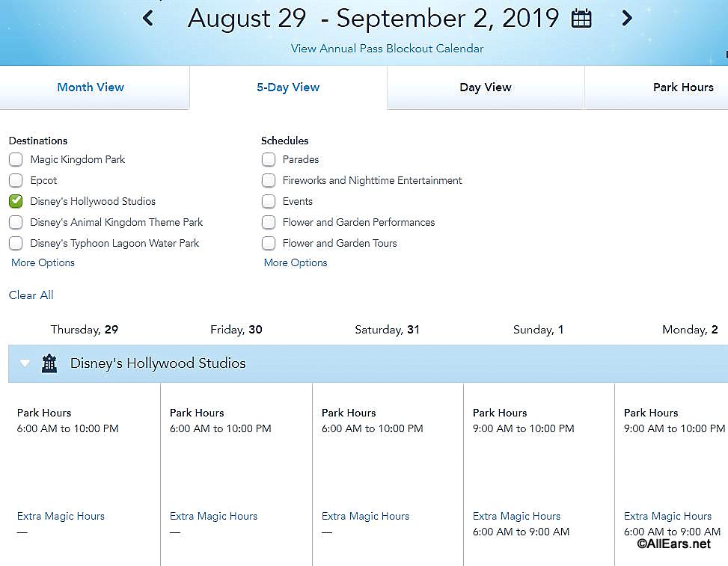Click Disney's Hollywood Studios section title
Viewport: 728px width, 566px height.
tap(158, 363)
